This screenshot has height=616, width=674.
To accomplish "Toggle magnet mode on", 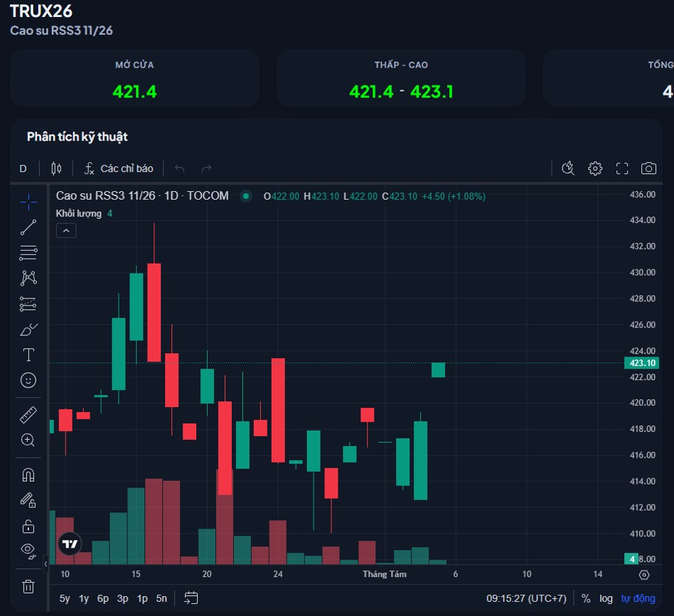I will point(28,475).
